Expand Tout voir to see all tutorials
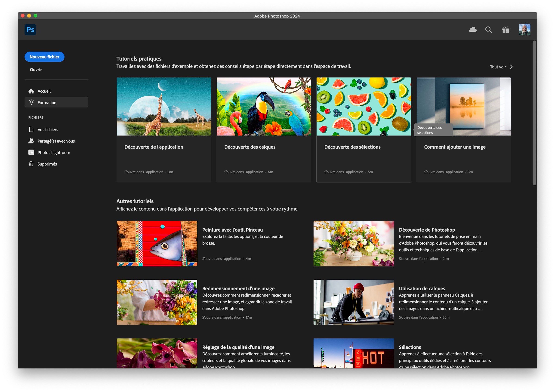The image size is (555, 392). [498, 67]
